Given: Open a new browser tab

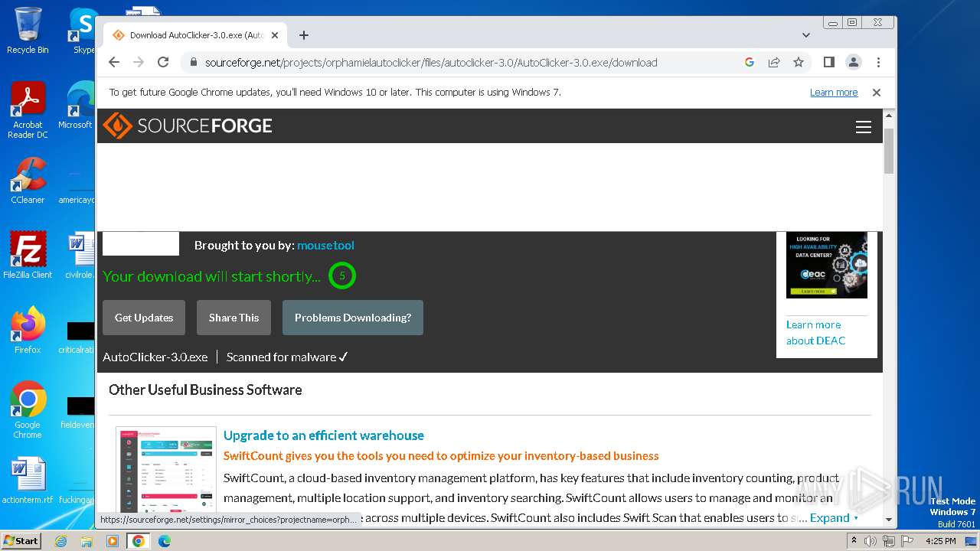Looking at the screenshot, I should pos(304,35).
